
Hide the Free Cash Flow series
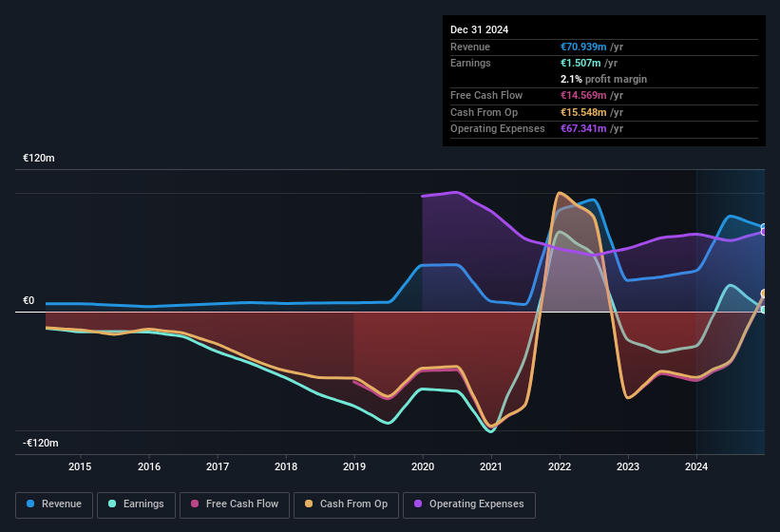coord(235,504)
